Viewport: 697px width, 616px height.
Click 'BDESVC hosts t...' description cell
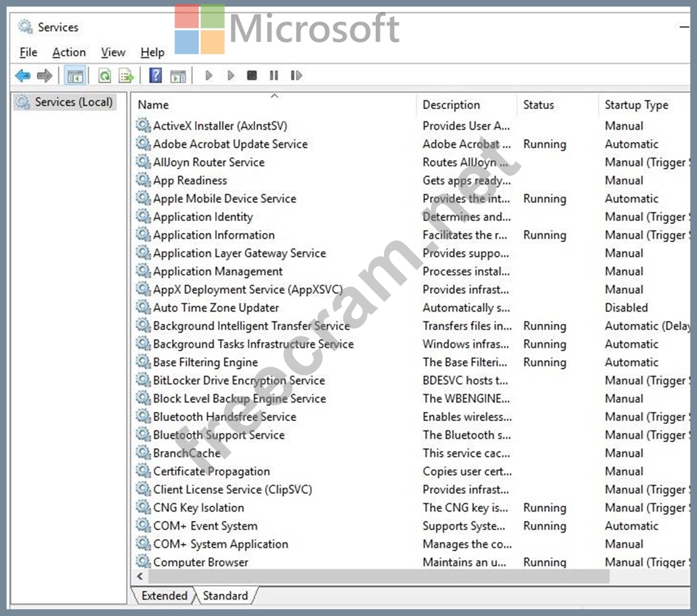(465, 380)
